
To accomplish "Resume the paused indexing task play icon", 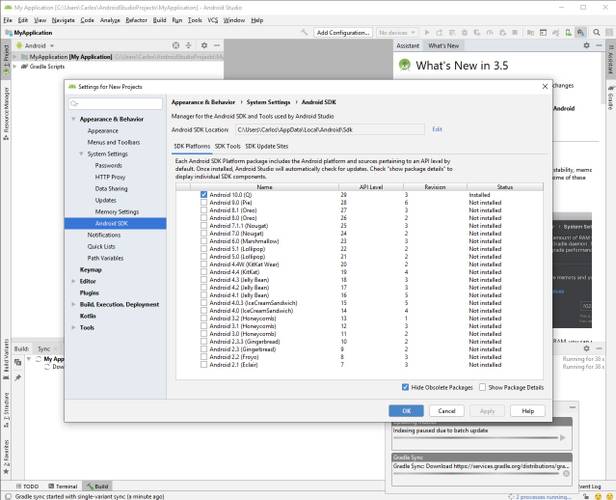I will pos(563,438).
